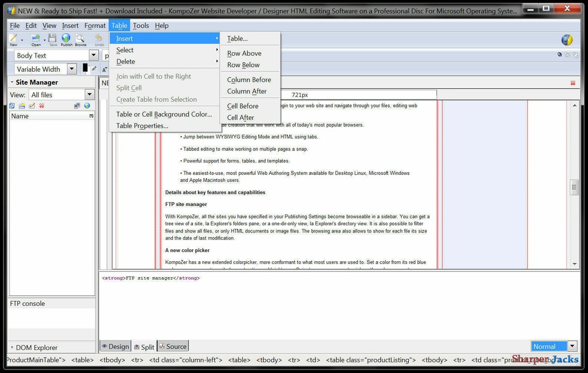This screenshot has height=373, width=588.
Task: Open the Variable Width font dropdown
Action: click(71, 69)
